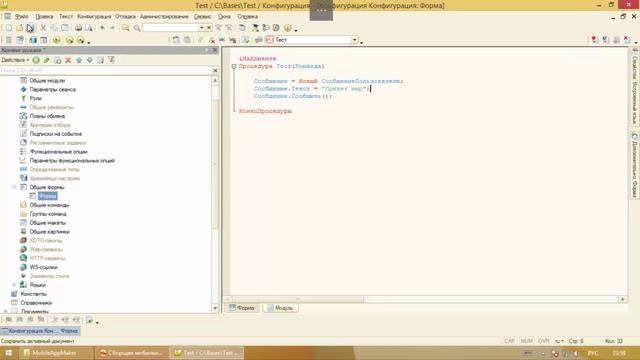The image size is (640, 360).
Task: Click the red X Delete icon in configuration panel
Action: tap(68, 60)
